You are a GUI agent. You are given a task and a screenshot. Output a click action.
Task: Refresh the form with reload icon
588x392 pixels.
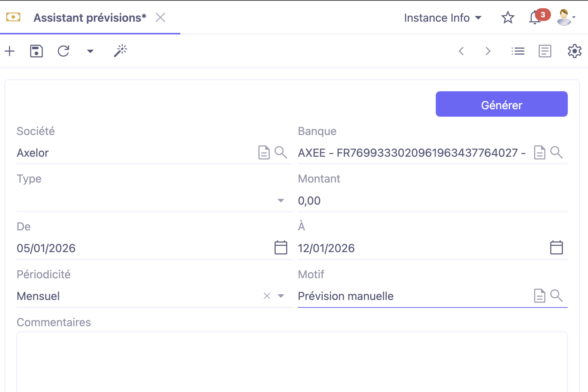pos(64,51)
